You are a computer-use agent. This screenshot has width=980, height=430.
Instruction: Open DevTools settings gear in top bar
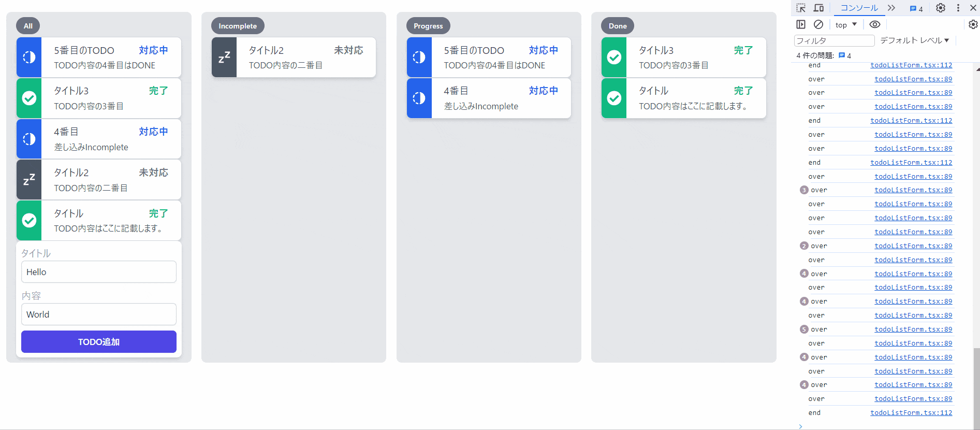point(941,8)
